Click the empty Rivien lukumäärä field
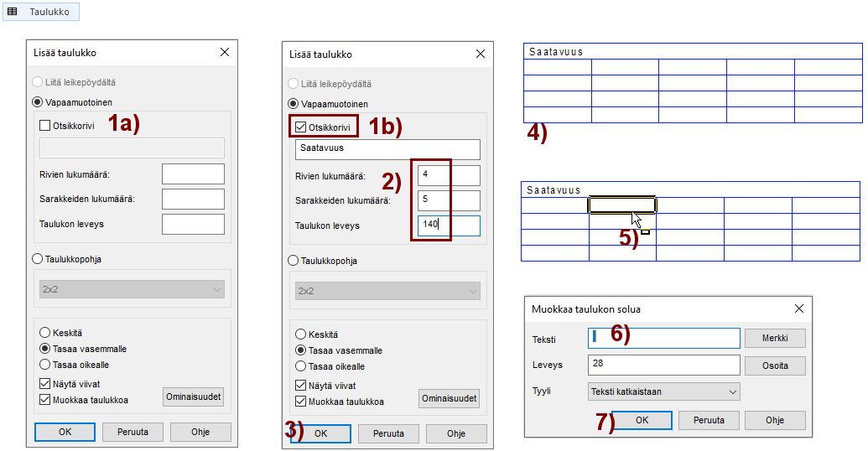Image resolution: width=868 pixels, height=451 pixels. pyautogui.click(x=193, y=174)
